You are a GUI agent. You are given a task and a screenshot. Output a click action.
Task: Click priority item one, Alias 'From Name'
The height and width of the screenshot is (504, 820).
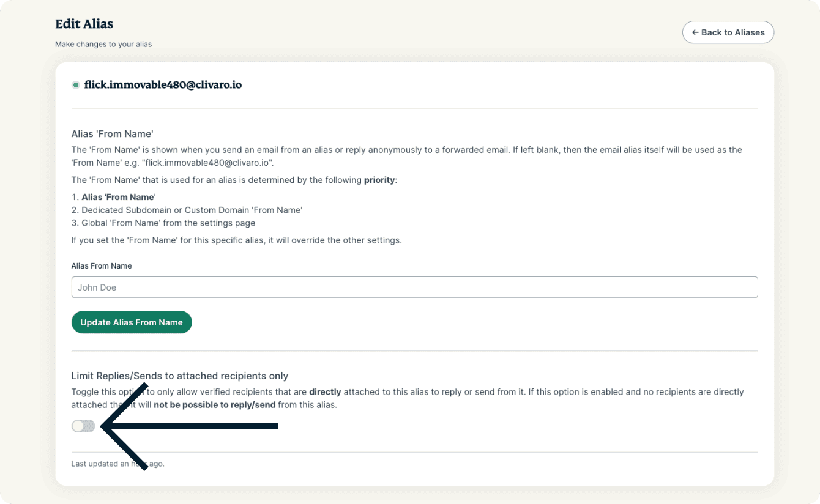tap(119, 197)
